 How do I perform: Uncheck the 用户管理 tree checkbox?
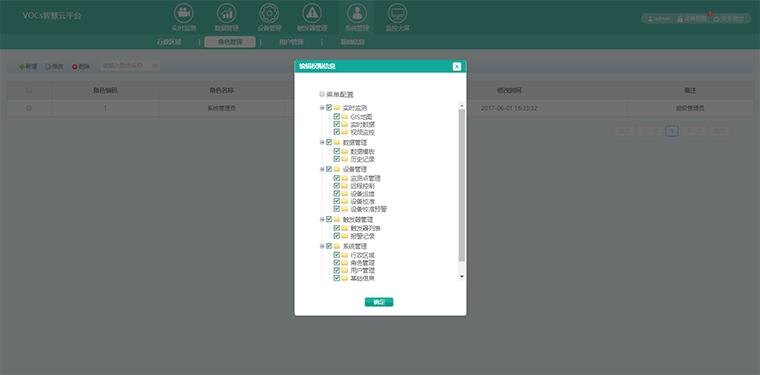click(x=337, y=270)
